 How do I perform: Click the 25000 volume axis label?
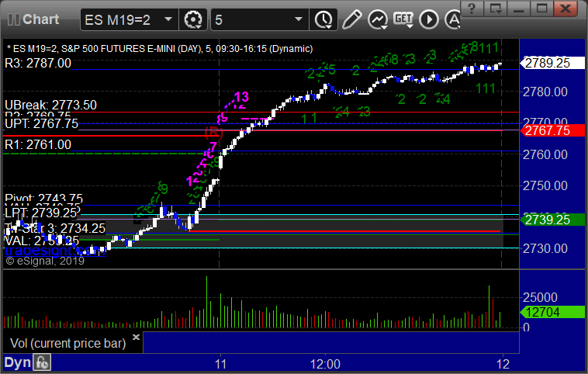point(540,298)
